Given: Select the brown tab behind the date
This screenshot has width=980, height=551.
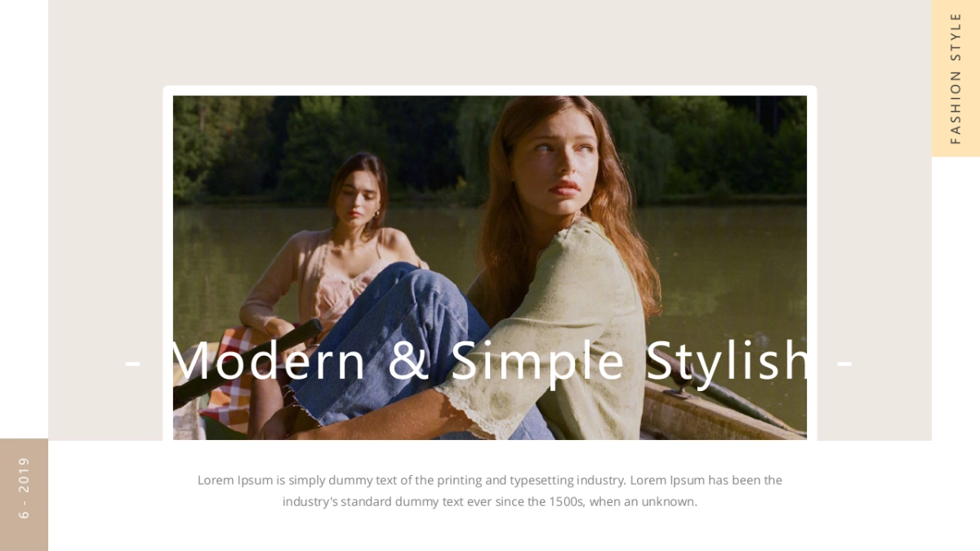Looking at the screenshot, I should (24, 495).
